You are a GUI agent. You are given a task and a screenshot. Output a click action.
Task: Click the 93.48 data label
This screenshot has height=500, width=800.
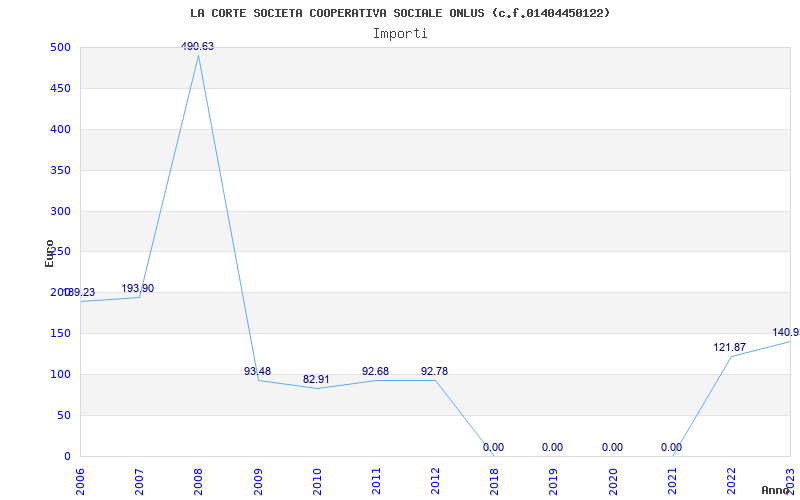coord(258,371)
